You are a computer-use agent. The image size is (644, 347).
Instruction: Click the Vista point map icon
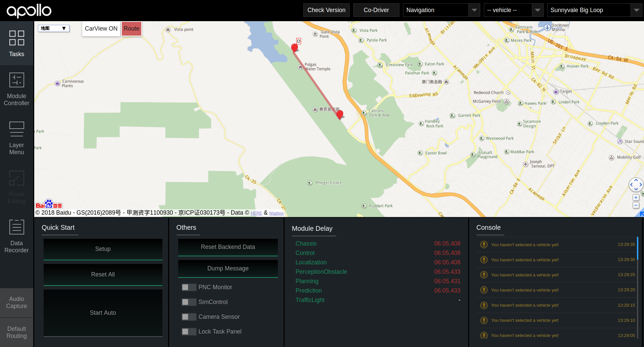[x=168, y=30]
